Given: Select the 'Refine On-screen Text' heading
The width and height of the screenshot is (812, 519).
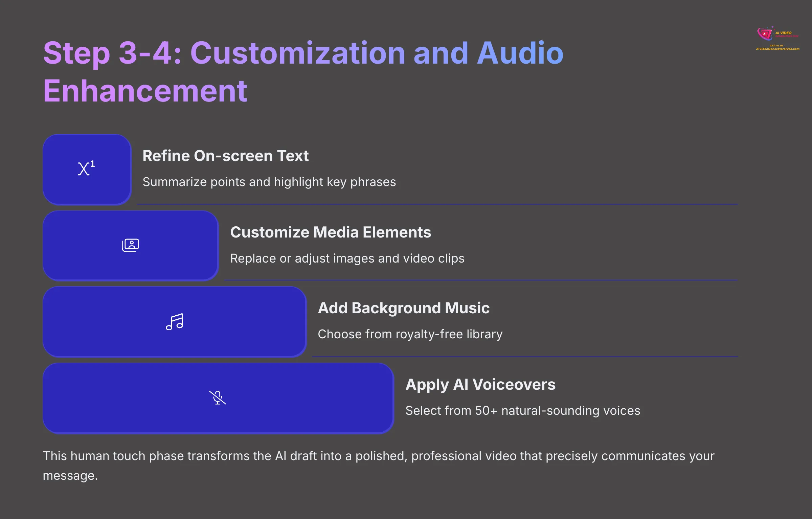Looking at the screenshot, I should click(226, 156).
